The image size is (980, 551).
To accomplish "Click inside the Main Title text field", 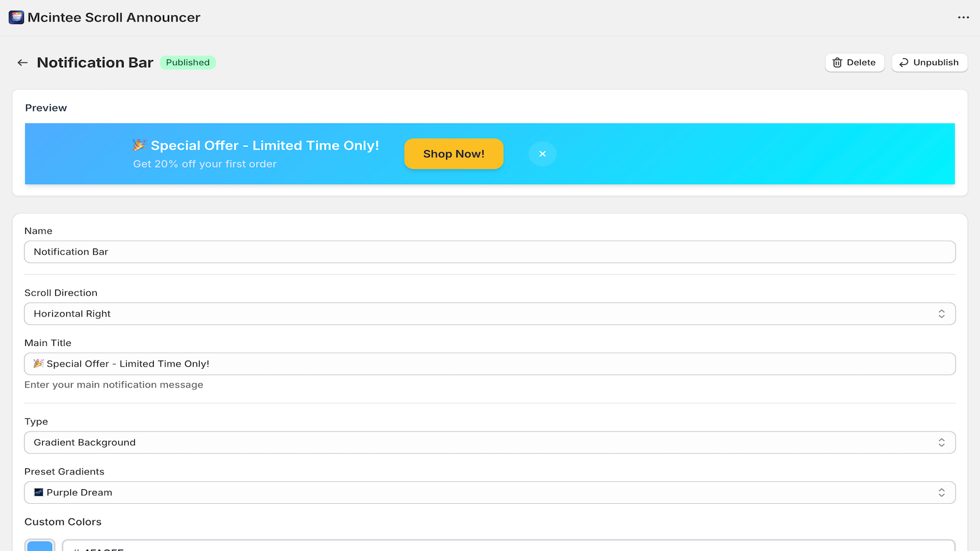I will 490,364.
